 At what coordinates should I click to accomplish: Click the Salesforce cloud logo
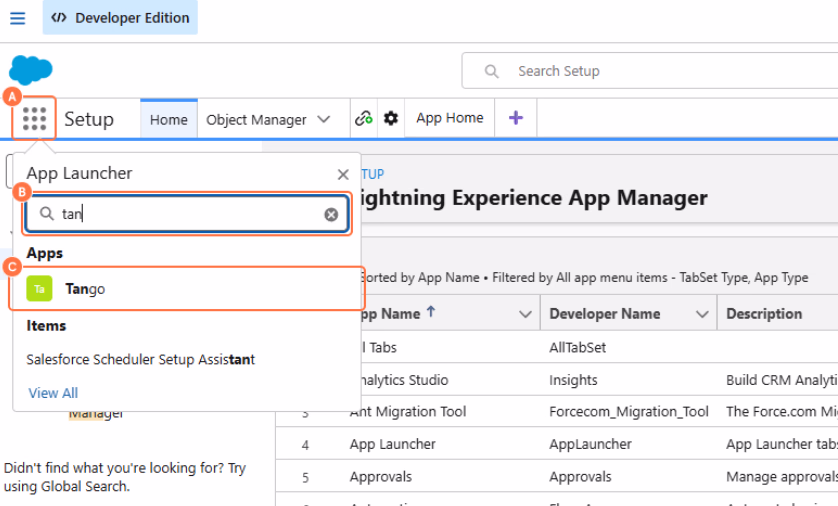pyautogui.click(x=30, y=69)
